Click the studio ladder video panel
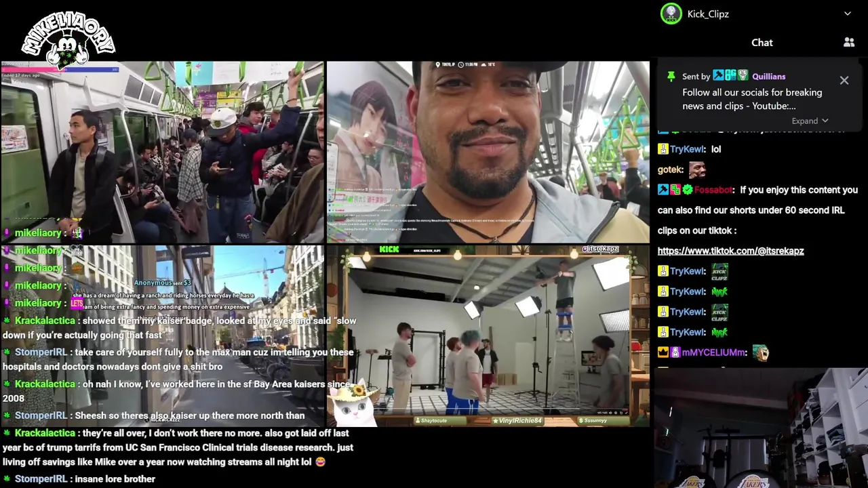This screenshot has width=868, height=488. coord(488,335)
